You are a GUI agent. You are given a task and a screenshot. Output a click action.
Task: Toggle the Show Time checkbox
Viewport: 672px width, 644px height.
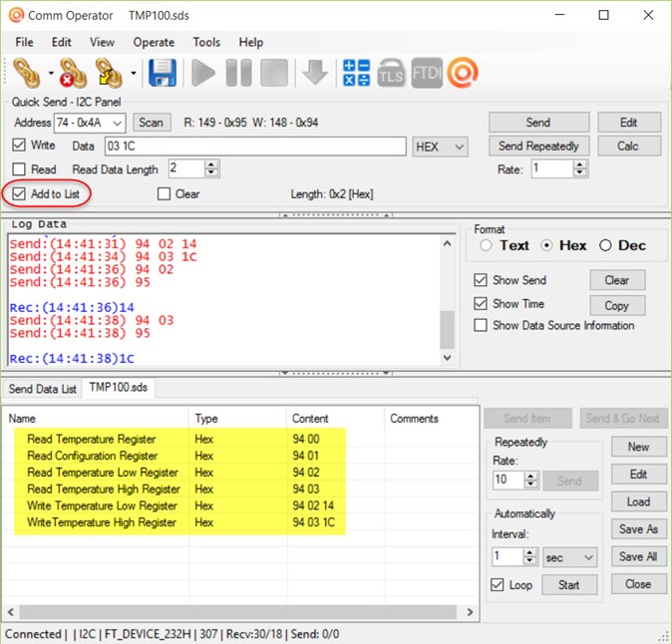(x=481, y=304)
